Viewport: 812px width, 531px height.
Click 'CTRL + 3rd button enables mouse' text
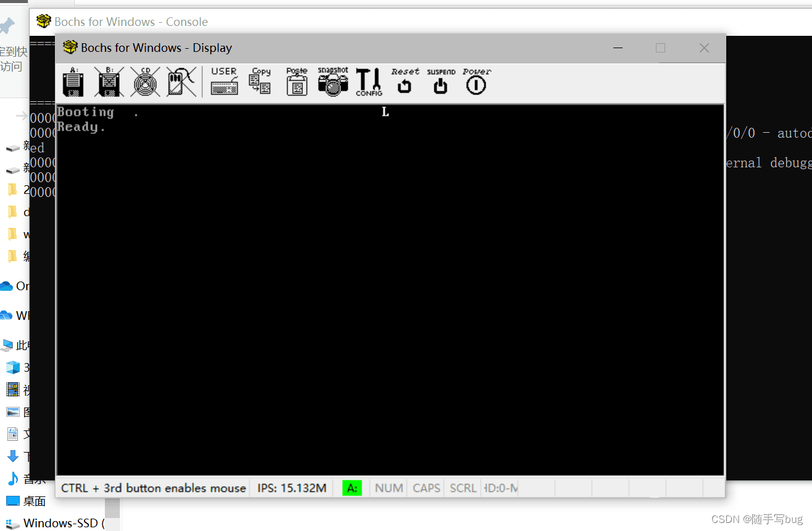pyautogui.click(x=154, y=488)
